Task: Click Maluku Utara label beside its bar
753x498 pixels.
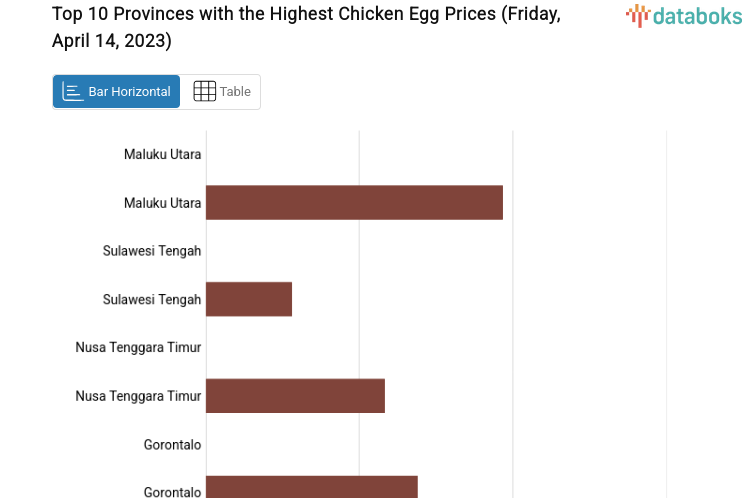Action: click(x=162, y=203)
